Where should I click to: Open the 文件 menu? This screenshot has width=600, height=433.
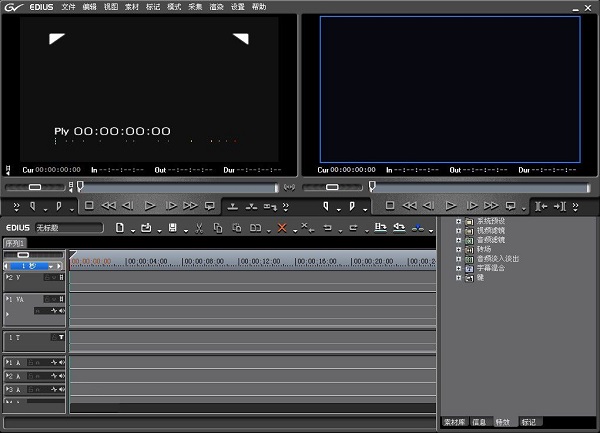[x=68, y=6]
